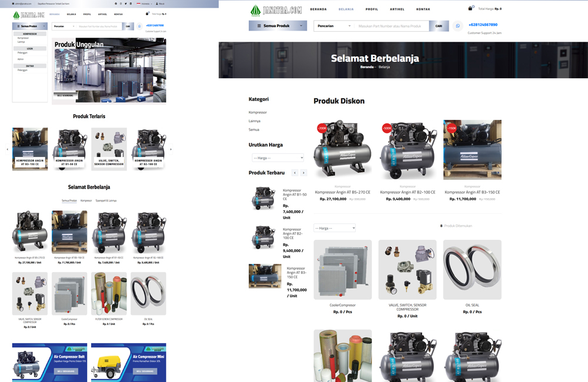The height and width of the screenshot is (382, 588).
Task: Select BERANDA menu on right shop page
Action: pos(318,9)
